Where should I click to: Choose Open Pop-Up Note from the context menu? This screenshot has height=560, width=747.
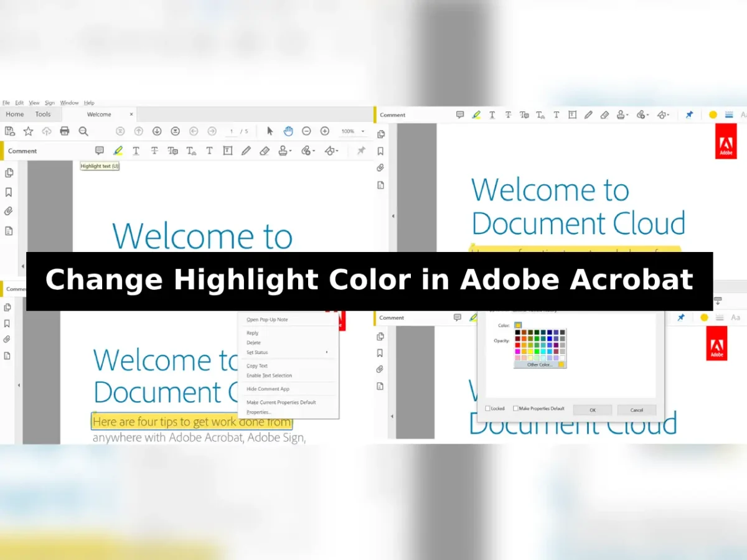coord(267,320)
